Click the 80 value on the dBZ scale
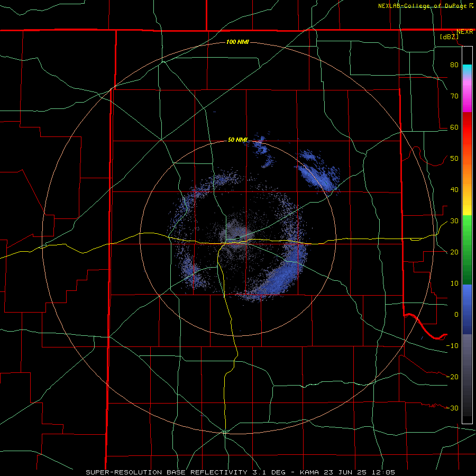 (x=454, y=65)
